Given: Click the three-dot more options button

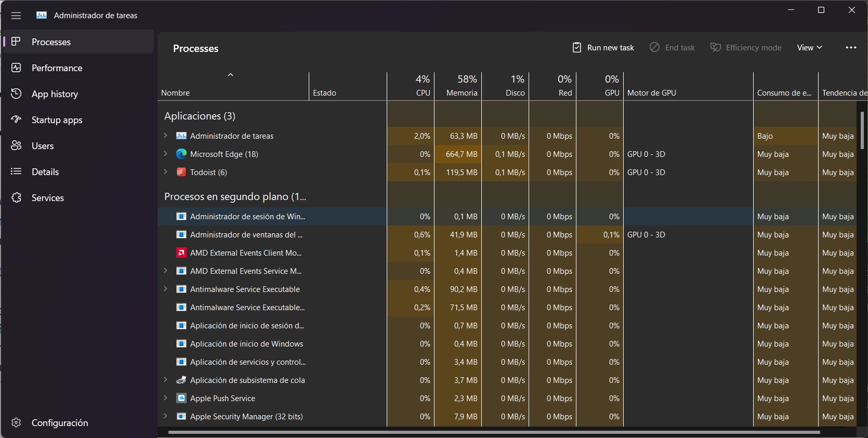Looking at the screenshot, I should pos(851,48).
